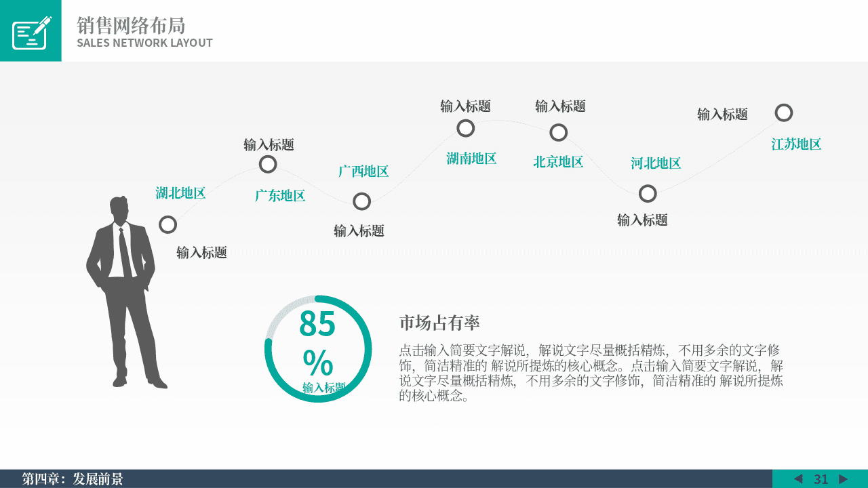
Task: Click the 输入标题 label left of the 江苏地区 marker
Action: pos(722,114)
